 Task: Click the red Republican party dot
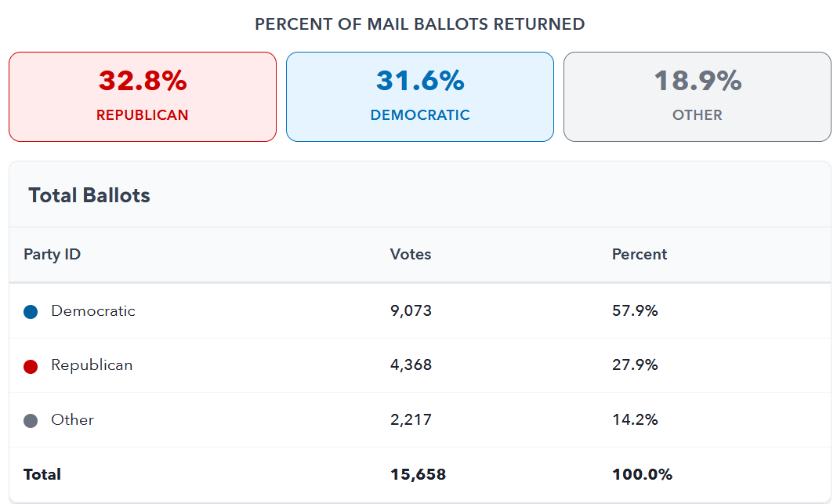click(x=31, y=366)
